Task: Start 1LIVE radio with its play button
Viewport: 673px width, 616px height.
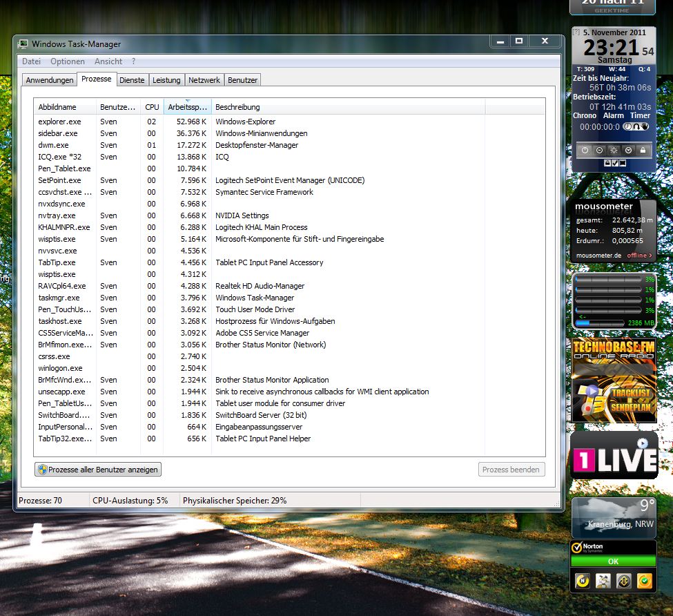Action: (643, 443)
